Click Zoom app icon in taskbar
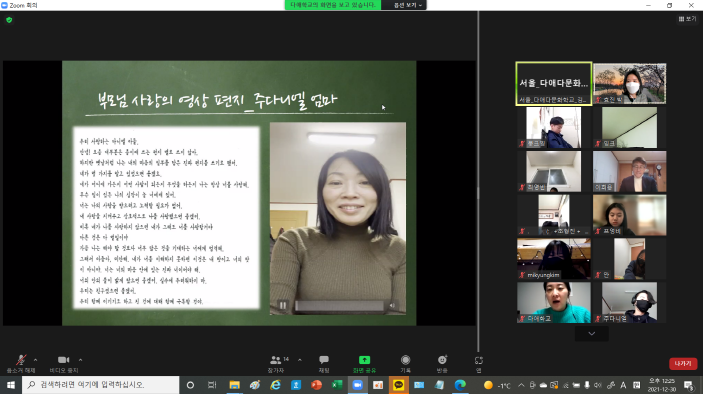Image resolution: width=703 pixels, height=394 pixels. pos(357,385)
